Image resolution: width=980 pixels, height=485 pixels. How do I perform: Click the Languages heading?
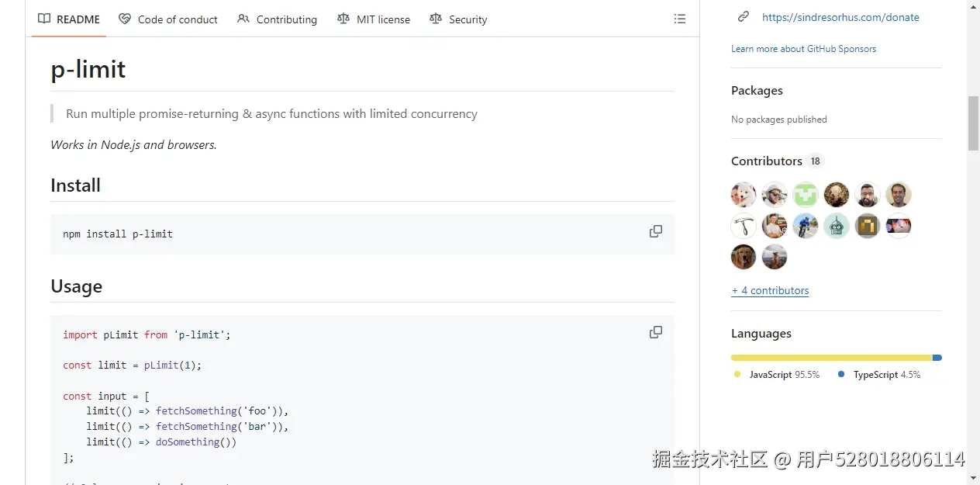pyautogui.click(x=761, y=334)
